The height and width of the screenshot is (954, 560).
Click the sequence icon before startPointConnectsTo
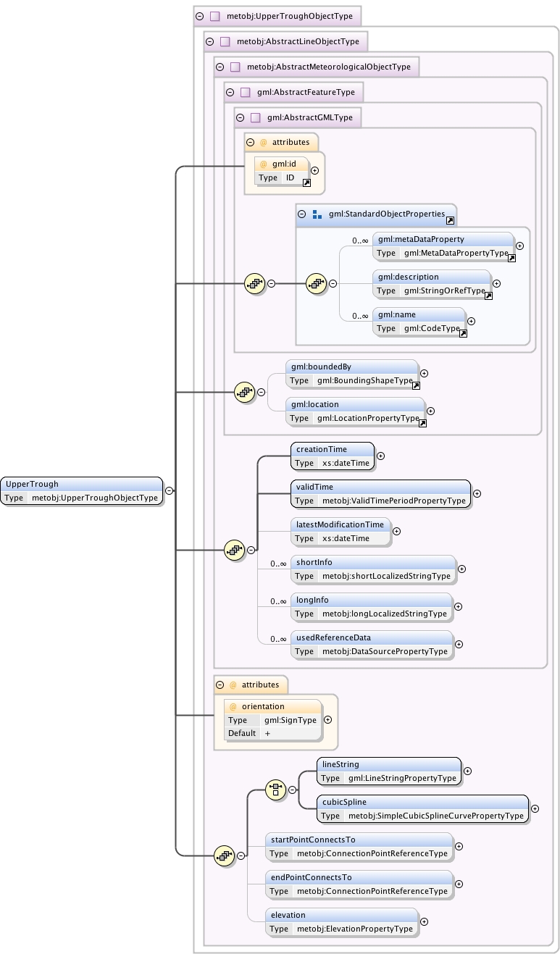(225, 855)
